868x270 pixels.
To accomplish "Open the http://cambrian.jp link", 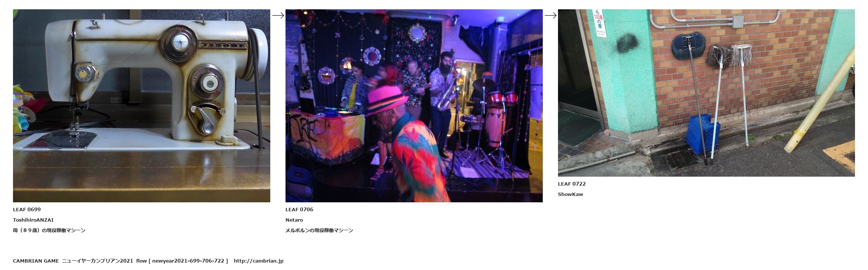I will click(258, 261).
